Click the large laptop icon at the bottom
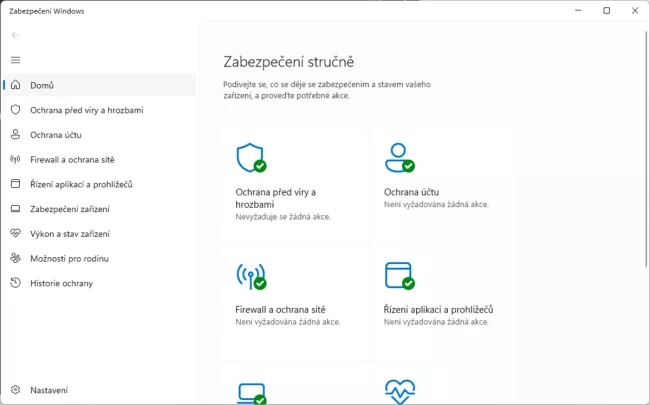The width and height of the screenshot is (650, 405). [x=252, y=394]
